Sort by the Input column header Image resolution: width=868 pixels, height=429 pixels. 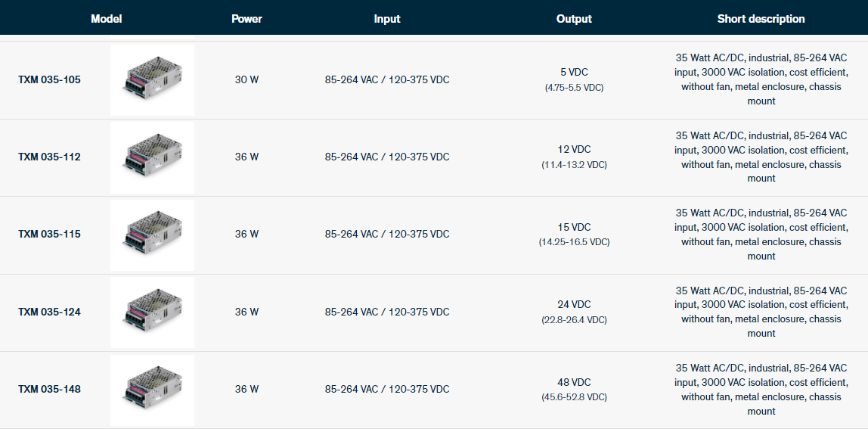click(387, 19)
